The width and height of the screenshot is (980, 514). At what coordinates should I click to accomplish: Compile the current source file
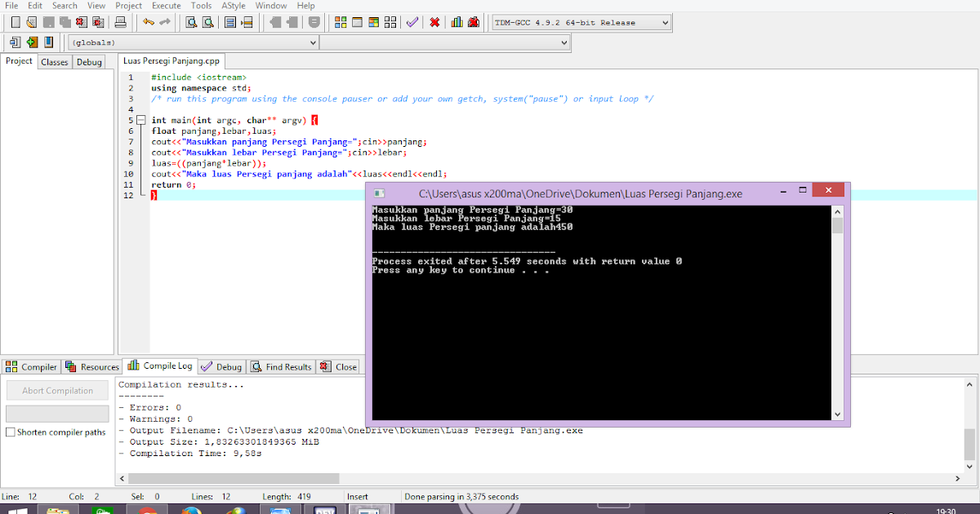click(x=340, y=22)
